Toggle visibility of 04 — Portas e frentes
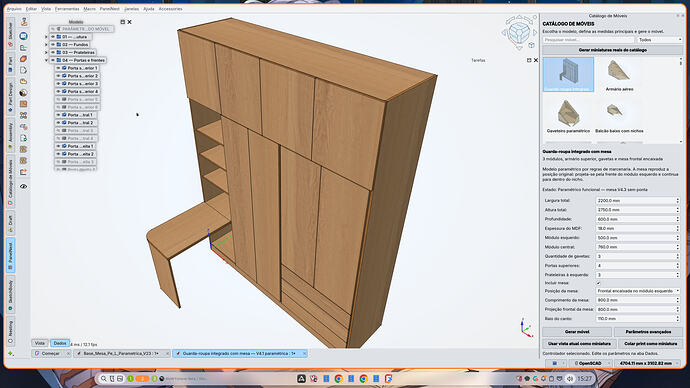 53,60
